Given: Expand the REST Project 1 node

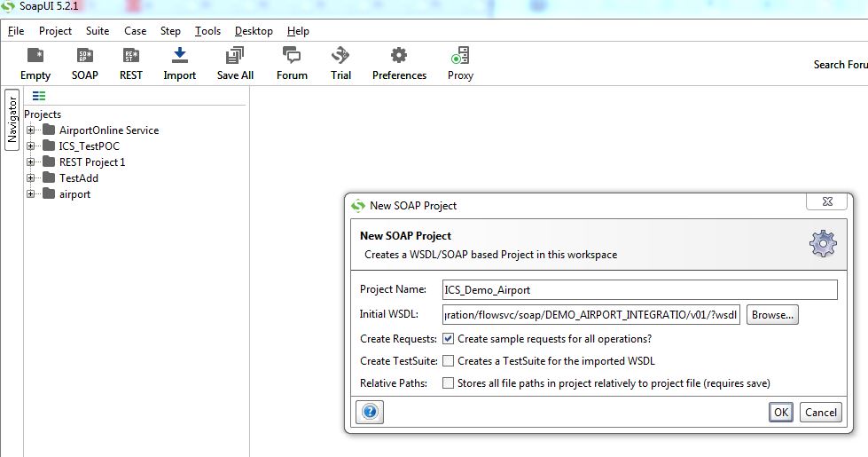Looking at the screenshot, I should pos(31,162).
